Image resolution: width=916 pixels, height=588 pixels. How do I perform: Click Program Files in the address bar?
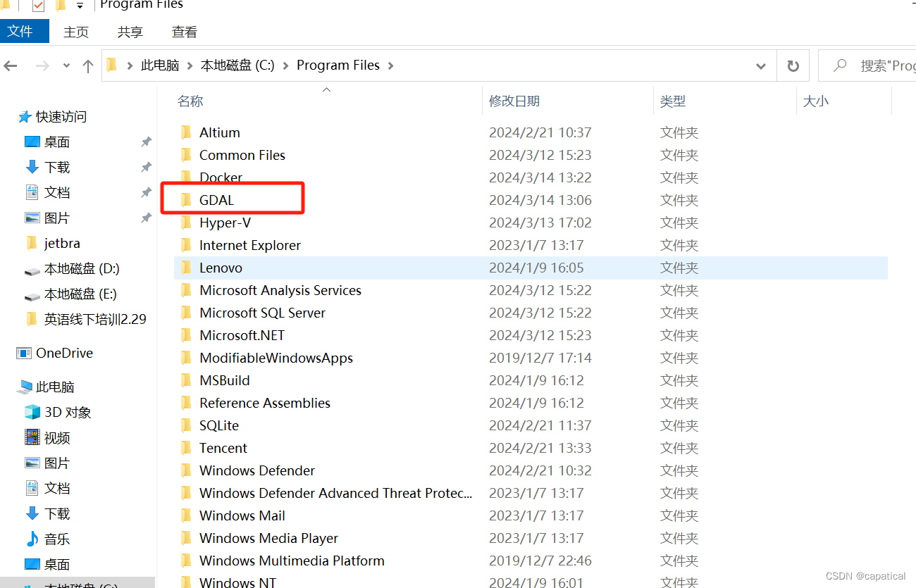coord(338,65)
